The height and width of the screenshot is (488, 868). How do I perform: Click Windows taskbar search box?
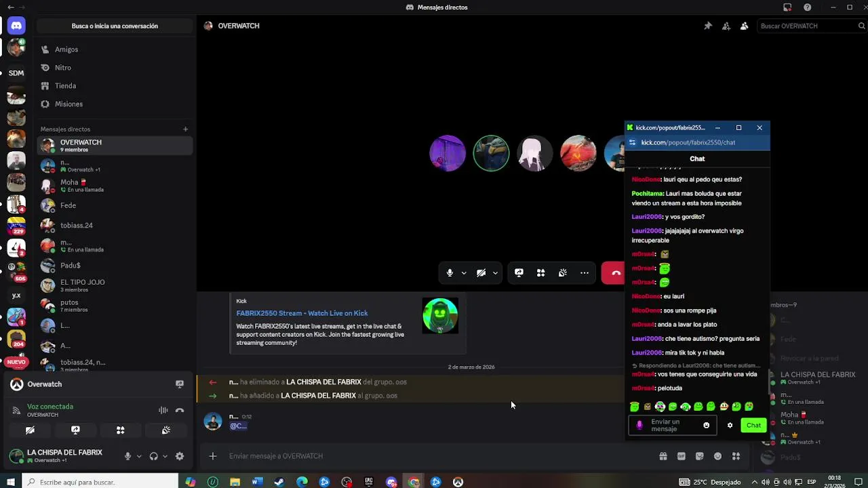[100, 482]
